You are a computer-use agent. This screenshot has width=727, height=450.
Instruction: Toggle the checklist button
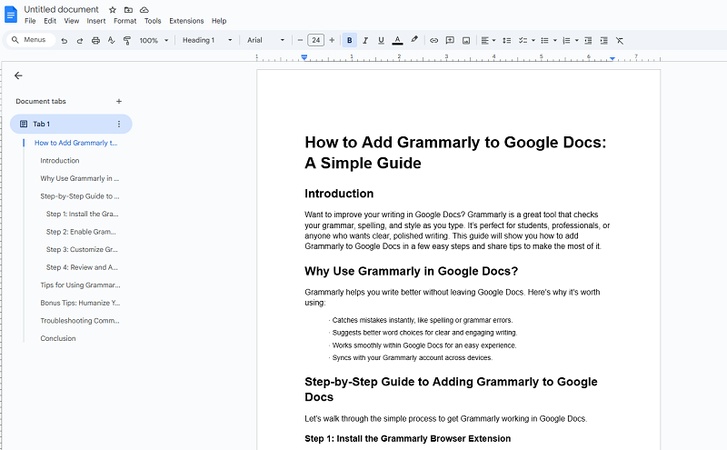tap(523, 41)
